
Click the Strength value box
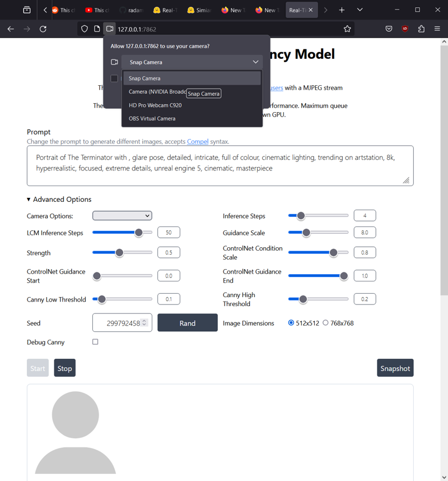tap(169, 252)
